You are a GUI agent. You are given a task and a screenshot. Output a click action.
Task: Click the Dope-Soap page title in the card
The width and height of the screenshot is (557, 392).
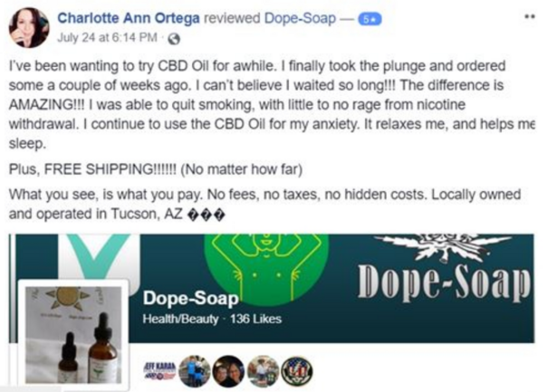[x=191, y=298]
